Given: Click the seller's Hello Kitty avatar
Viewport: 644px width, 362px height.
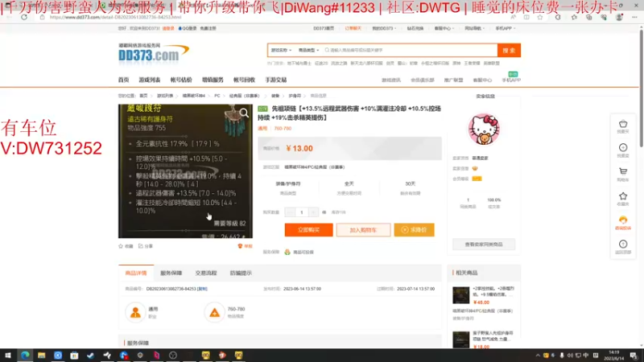Looking at the screenshot, I should [484, 130].
